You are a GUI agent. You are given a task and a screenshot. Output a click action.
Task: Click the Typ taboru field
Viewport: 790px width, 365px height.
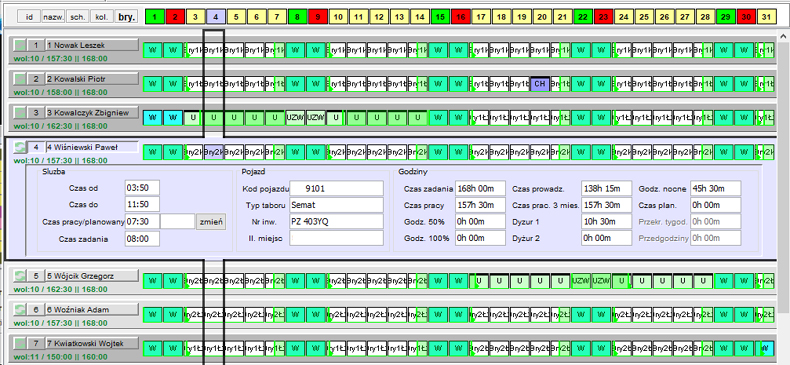pyautogui.click(x=337, y=205)
